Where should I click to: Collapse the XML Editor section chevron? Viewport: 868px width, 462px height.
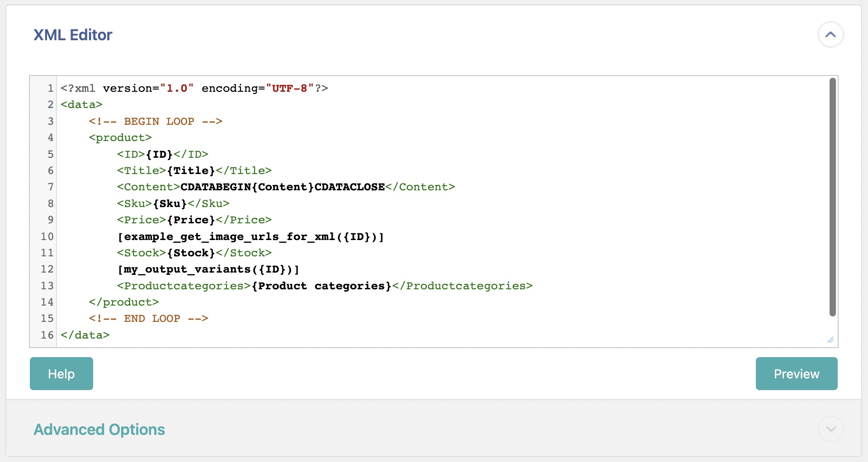[830, 35]
